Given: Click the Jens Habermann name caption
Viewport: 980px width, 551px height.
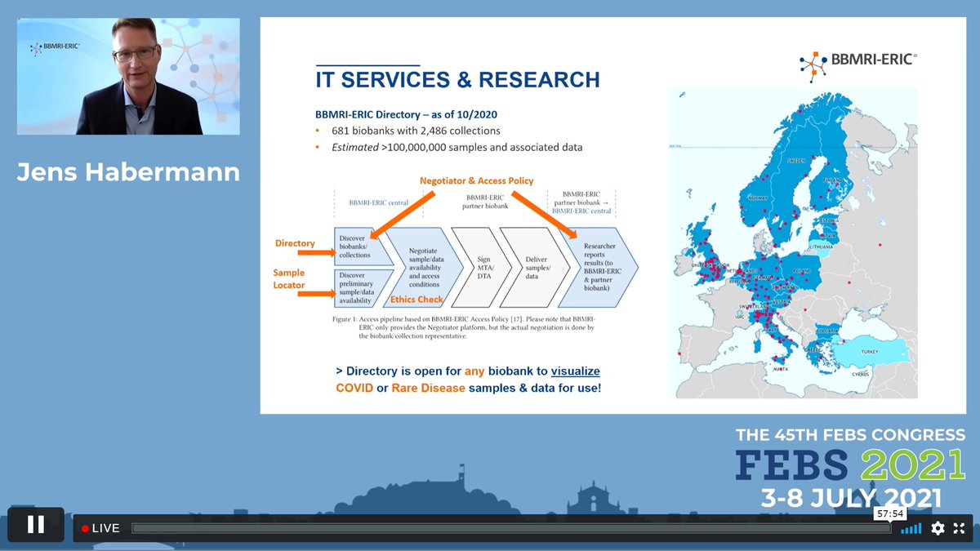Looking at the screenshot, I should [128, 172].
